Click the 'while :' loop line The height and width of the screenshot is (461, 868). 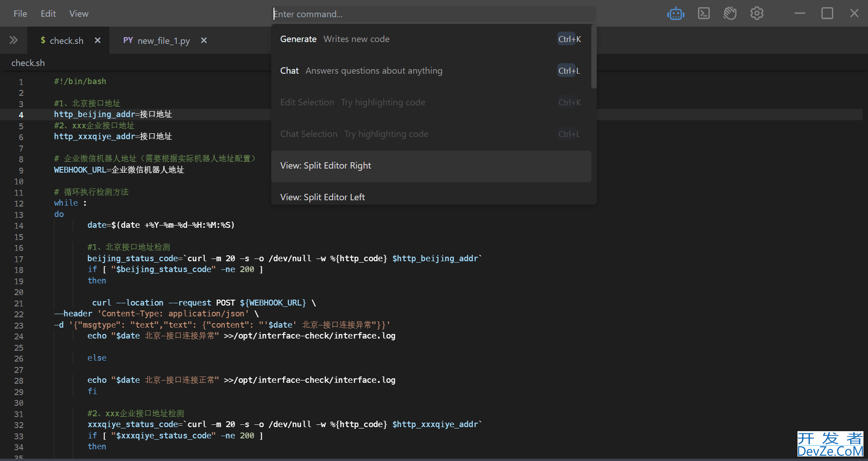70,203
